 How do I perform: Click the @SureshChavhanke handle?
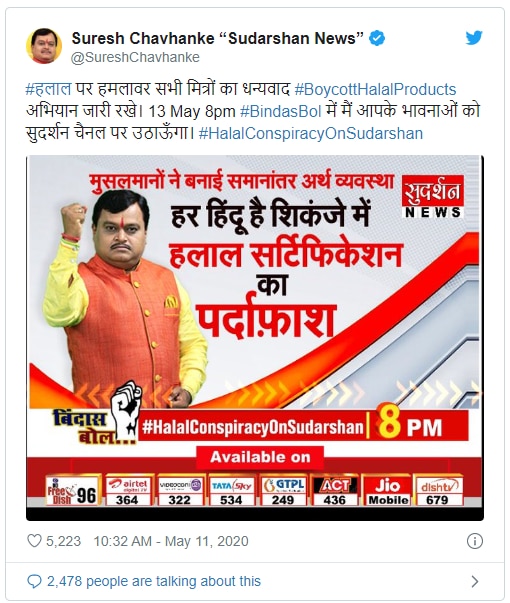coord(135,57)
